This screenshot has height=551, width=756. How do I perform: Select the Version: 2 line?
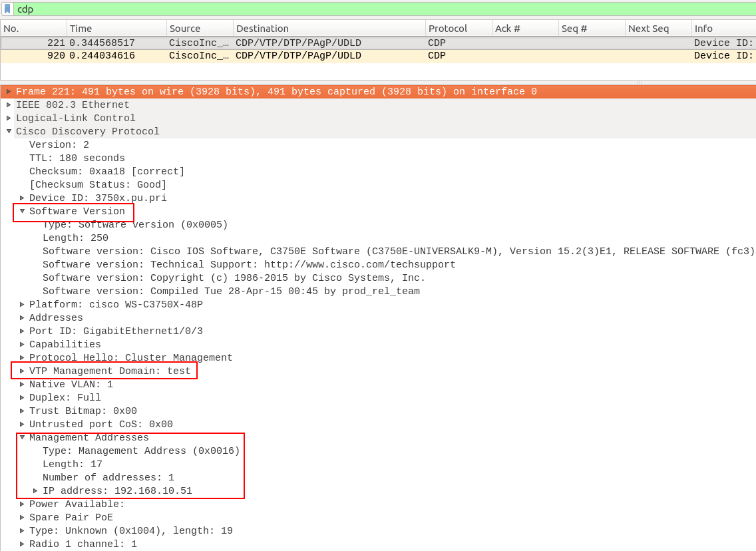click(59, 144)
